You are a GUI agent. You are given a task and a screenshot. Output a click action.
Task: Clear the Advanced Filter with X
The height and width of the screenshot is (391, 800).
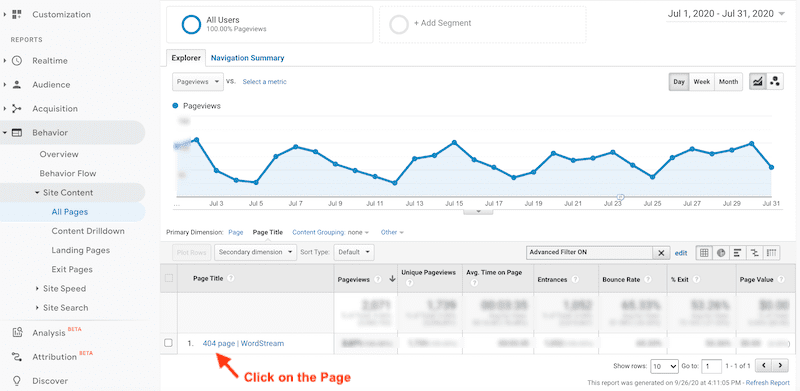coord(661,253)
